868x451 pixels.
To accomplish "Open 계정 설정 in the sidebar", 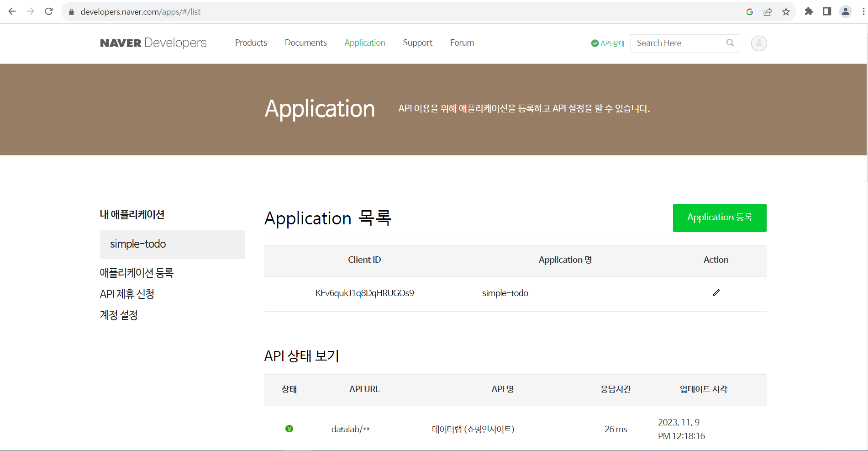I will pos(119,315).
